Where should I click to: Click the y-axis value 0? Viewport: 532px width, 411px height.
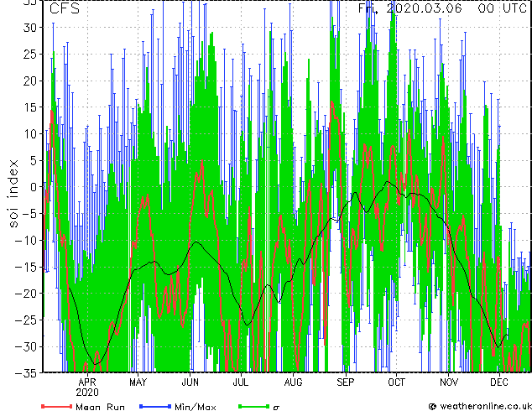click(x=34, y=187)
